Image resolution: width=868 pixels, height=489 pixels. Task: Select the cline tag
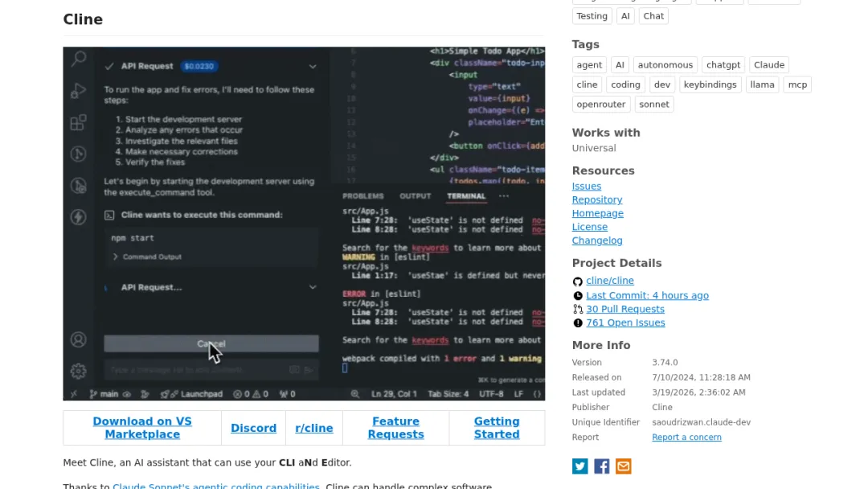point(587,84)
